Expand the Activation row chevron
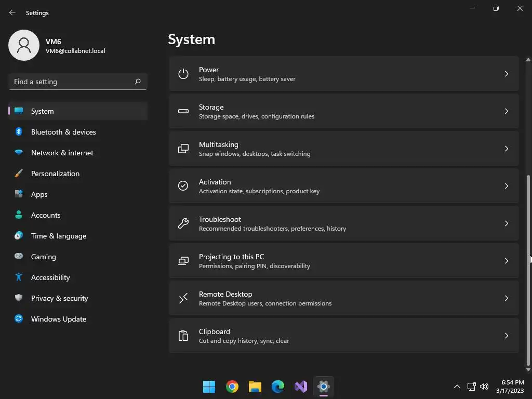The height and width of the screenshot is (399, 532). [x=506, y=186]
